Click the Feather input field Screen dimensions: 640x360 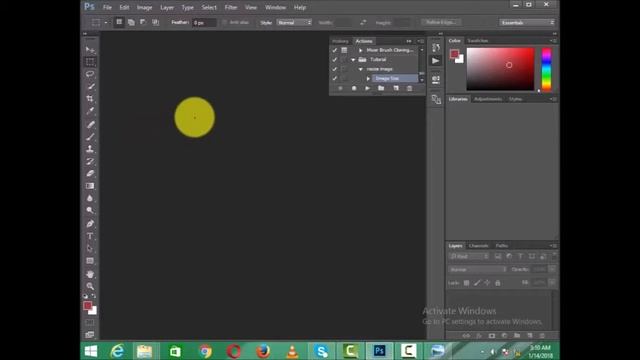[x=204, y=22]
